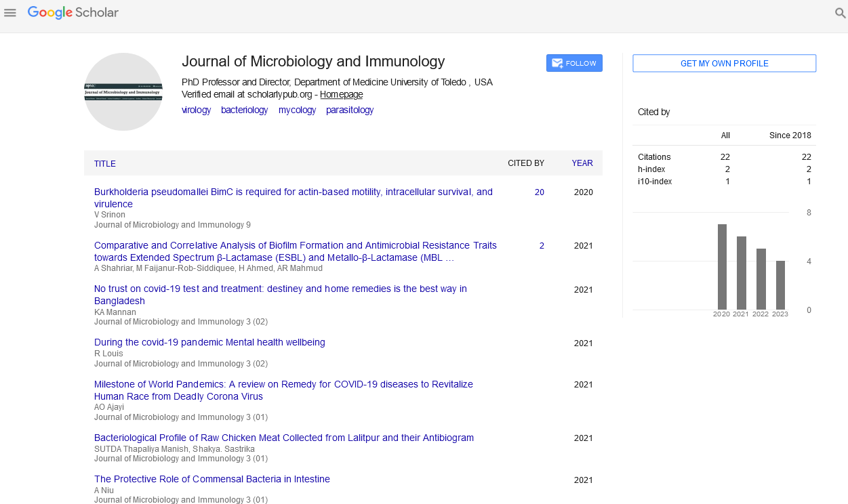This screenshot has width=848, height=504.
Task: Click the 2020 citations bar in chart
Action: [722, 267]
